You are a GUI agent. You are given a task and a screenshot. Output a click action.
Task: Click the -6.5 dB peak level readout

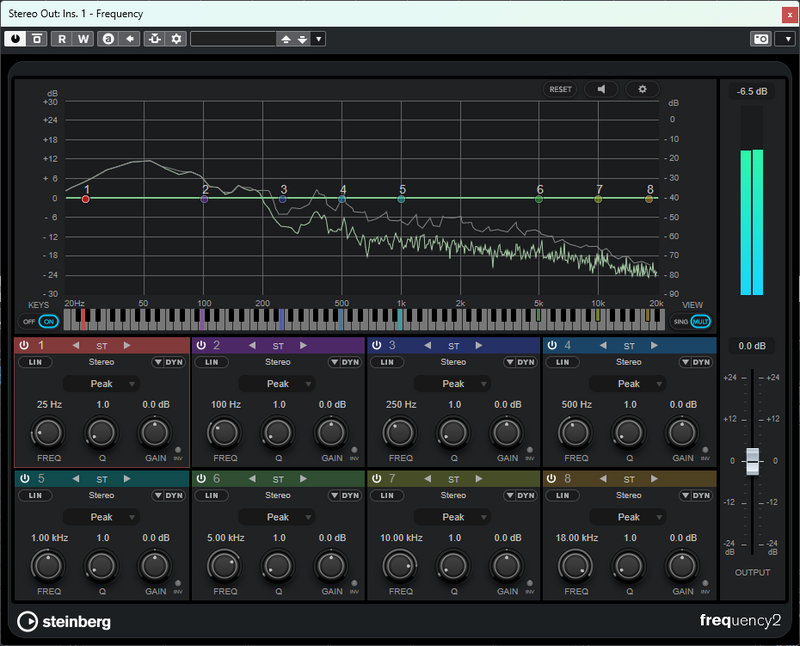pyautogui.click(x=752, y=91)
